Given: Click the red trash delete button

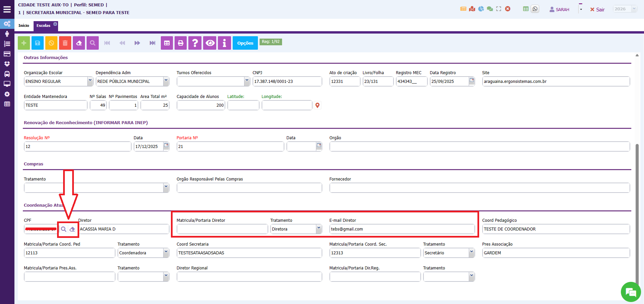Looking at the screenshot, I should [65, 43].
